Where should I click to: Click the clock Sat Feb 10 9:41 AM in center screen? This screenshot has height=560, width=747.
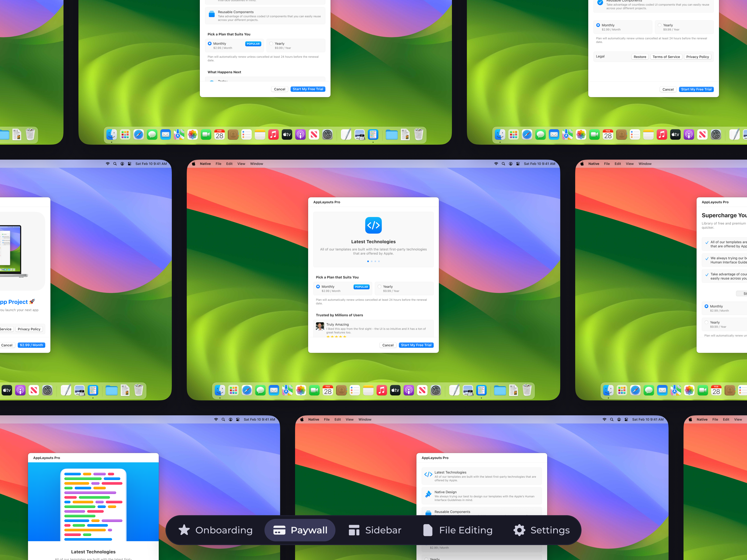[x=539, y=164]
